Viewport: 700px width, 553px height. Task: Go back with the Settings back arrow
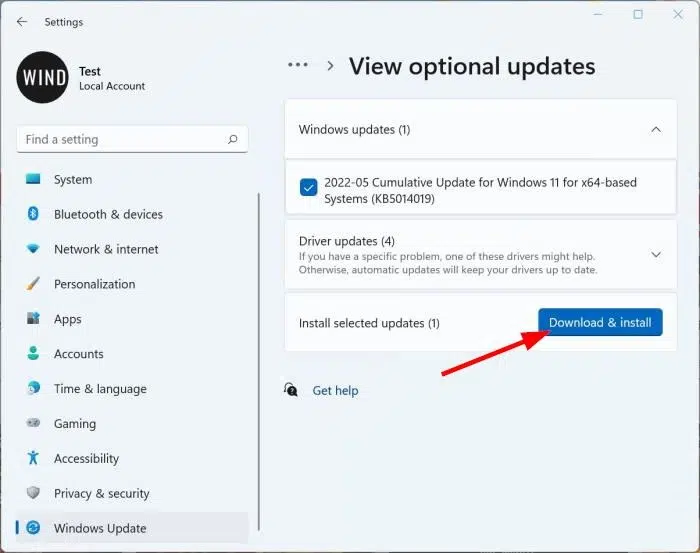[22, 22]
